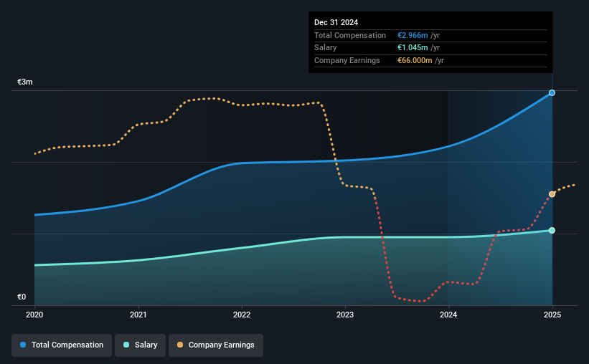Click the teal dot in Salary legend
The width and height of the screenshot is (589, 364).
(x=126, y=345)
